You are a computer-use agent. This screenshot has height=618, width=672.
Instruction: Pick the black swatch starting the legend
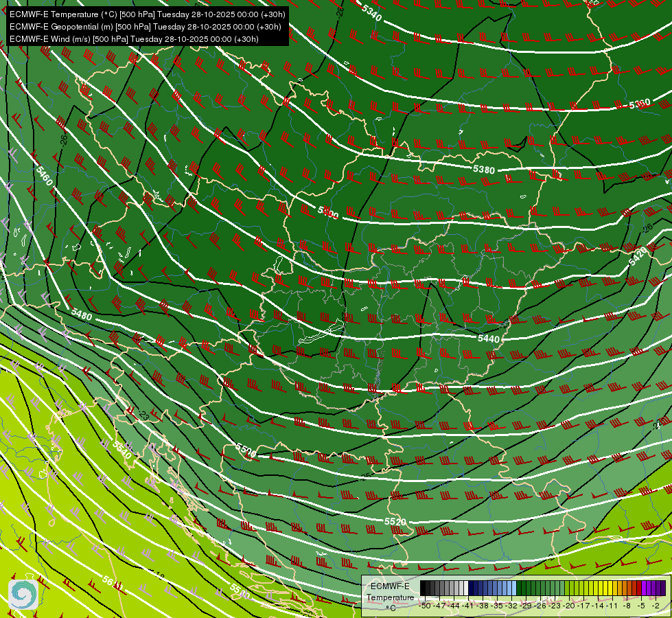click(x=423, y=588)
